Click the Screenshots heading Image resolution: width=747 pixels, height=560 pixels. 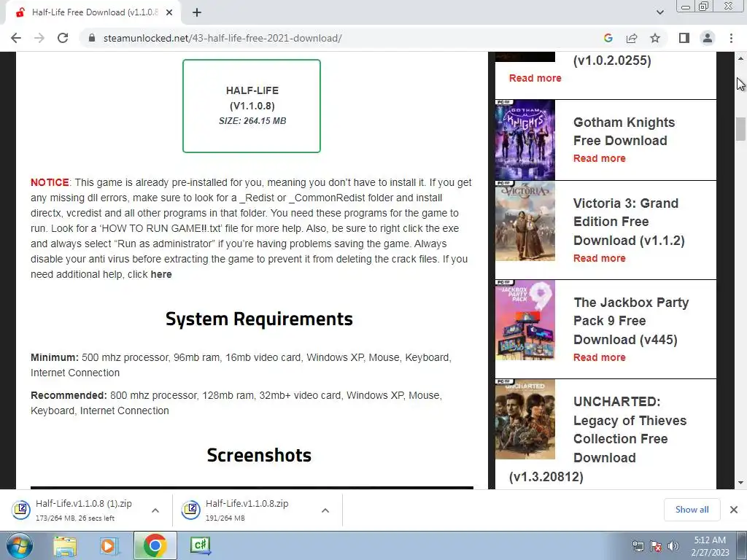(259, 455)
